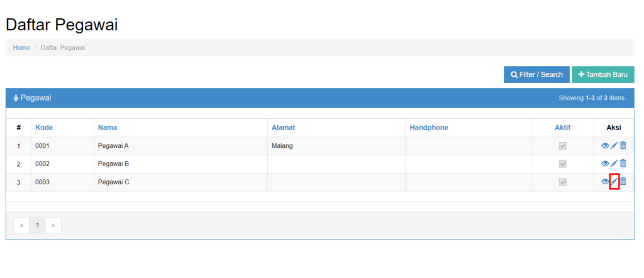Open the Filter / Search button
Screen dimensions: 644x278
[536, 75]
